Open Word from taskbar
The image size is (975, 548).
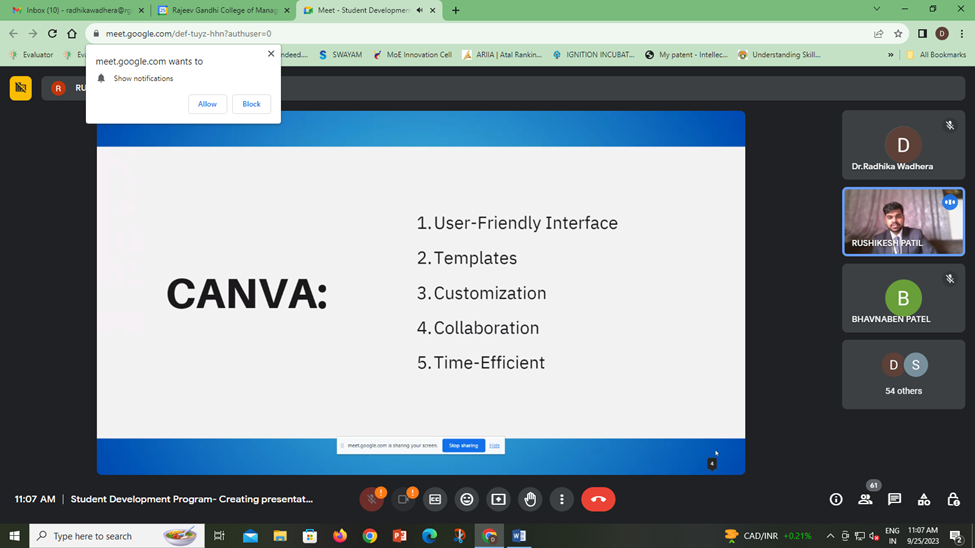click(519, 536)
